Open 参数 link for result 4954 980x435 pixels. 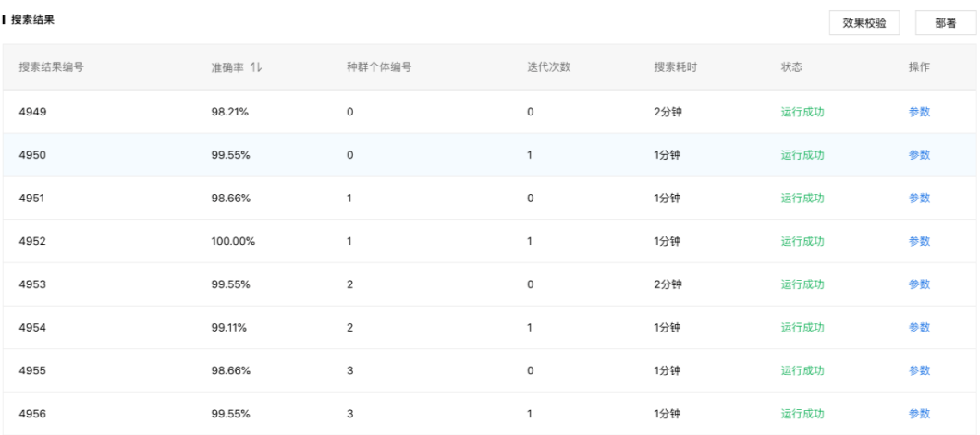(919, 327)
